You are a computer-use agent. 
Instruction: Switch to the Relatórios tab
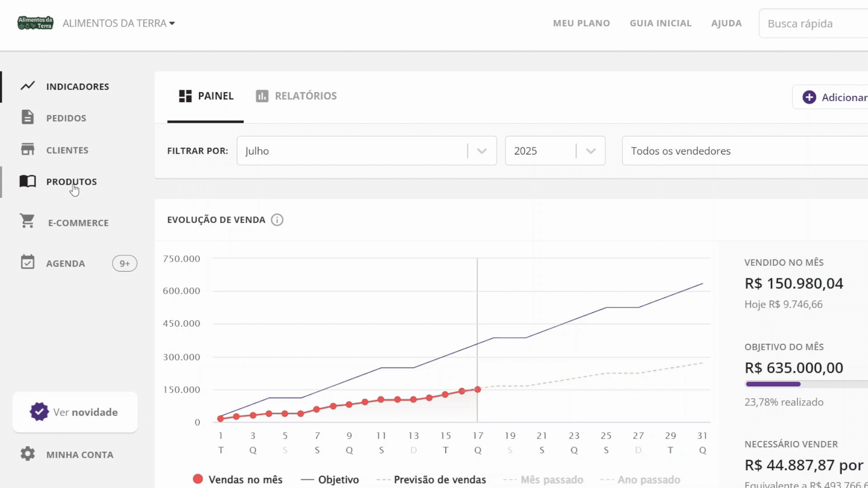[297, 96]
